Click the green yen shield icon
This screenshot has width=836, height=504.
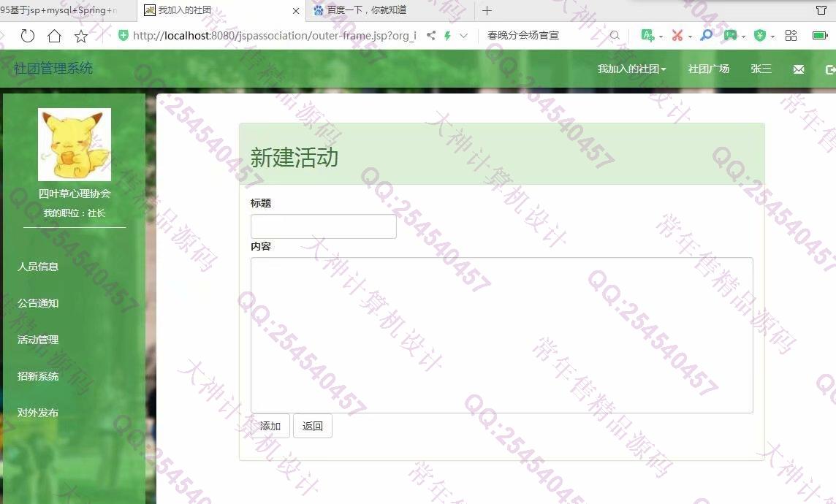click(x=760, y=36)
